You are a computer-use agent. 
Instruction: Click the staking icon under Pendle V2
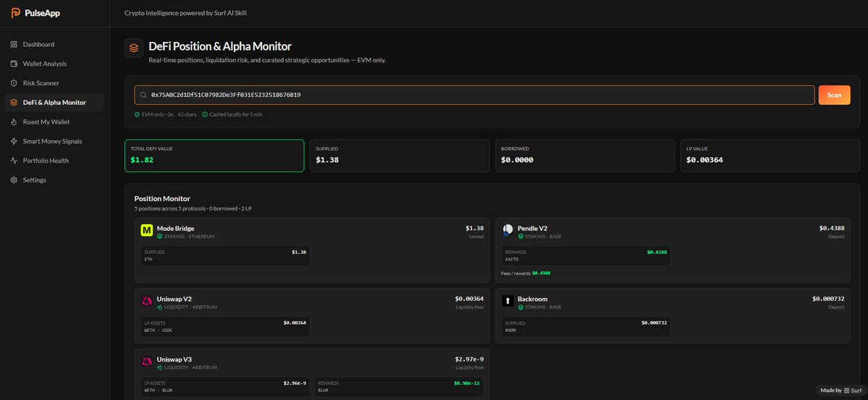pos(521,237)
